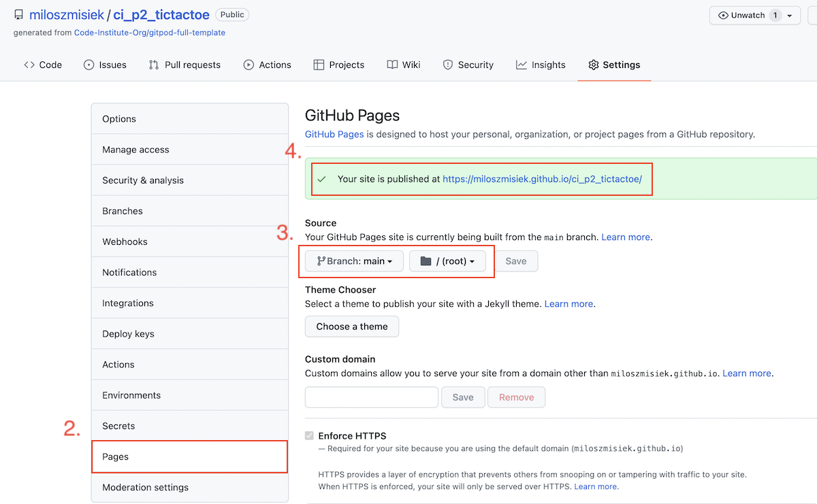Select Manage access in the sidebar

[190, 150]
